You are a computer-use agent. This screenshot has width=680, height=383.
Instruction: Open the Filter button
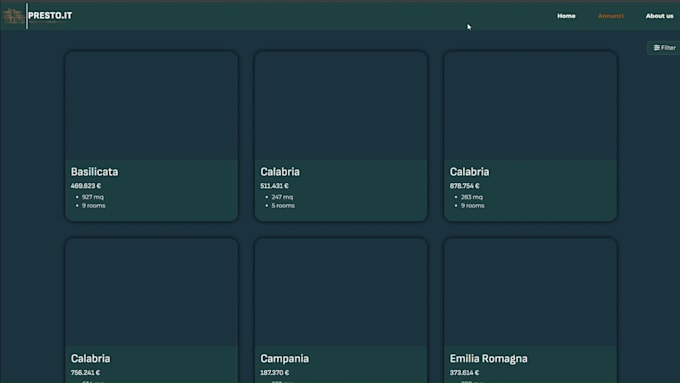664,48
